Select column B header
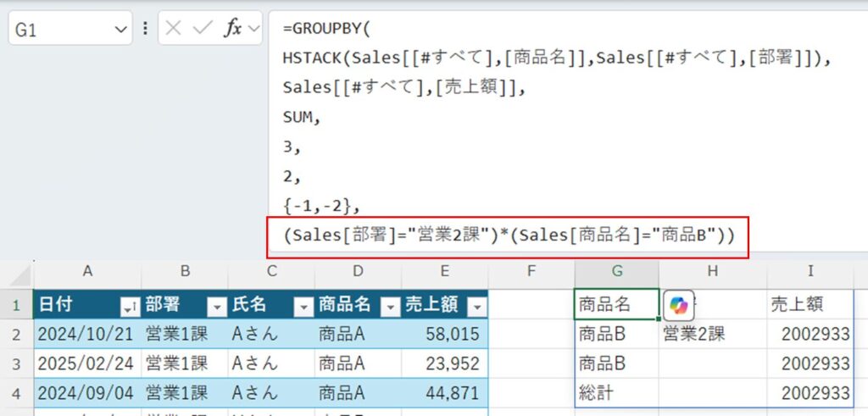 (x=185, y=271)
